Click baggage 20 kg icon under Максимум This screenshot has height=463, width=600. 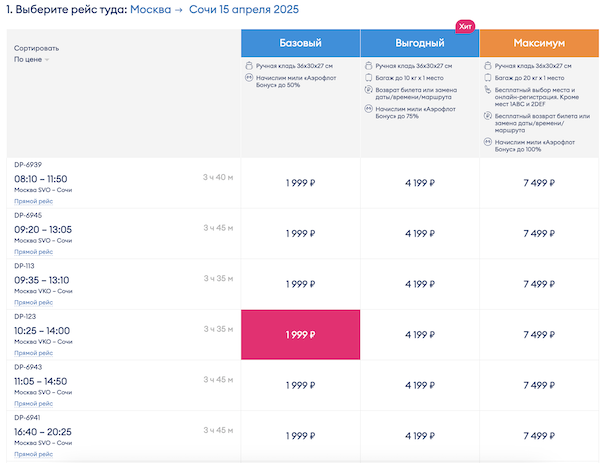486,77
